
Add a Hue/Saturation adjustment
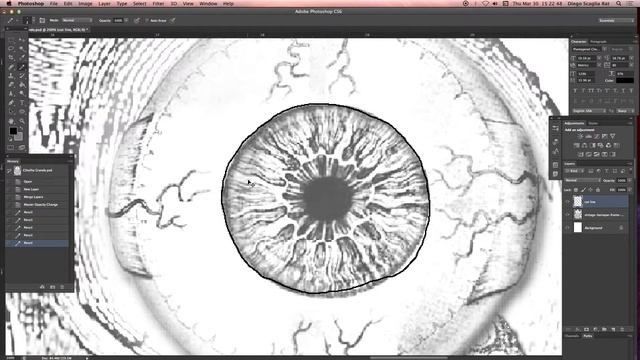576,145
